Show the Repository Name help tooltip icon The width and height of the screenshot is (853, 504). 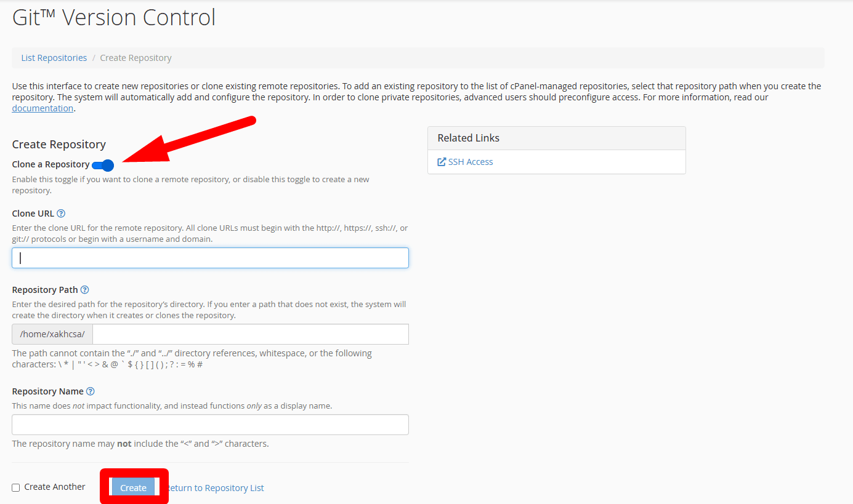pos(91,391)
